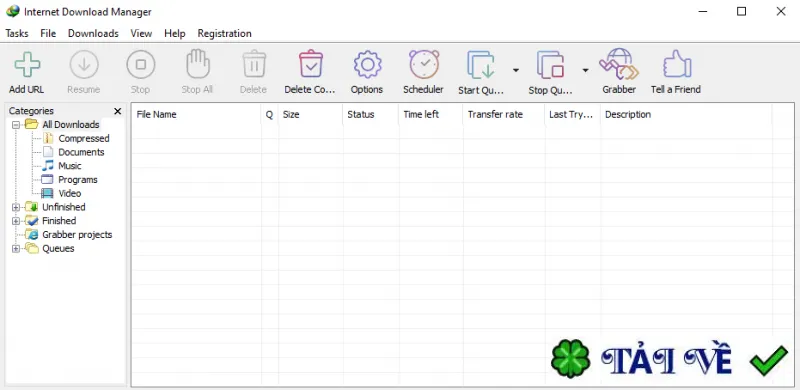Click the All Downloads open folder icon
This screenshot has height=390, width=800.
tap(32, 125)
